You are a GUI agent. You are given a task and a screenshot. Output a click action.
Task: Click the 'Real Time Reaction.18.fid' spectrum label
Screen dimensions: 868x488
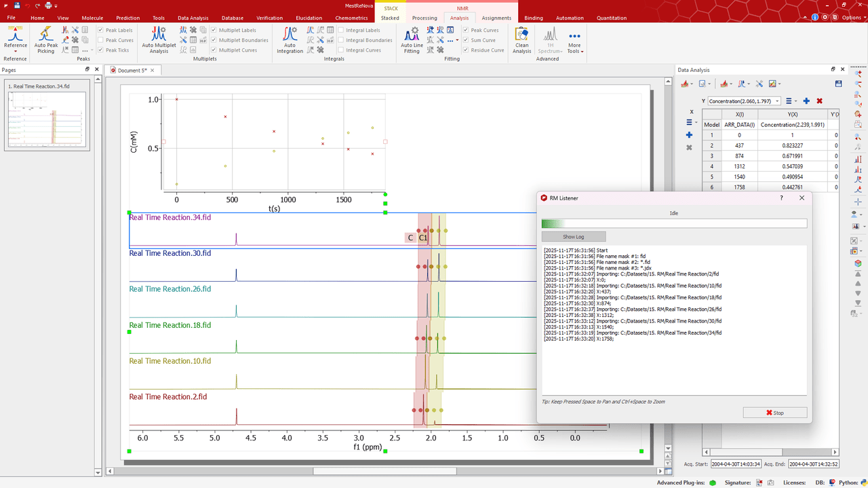[170, 325]
